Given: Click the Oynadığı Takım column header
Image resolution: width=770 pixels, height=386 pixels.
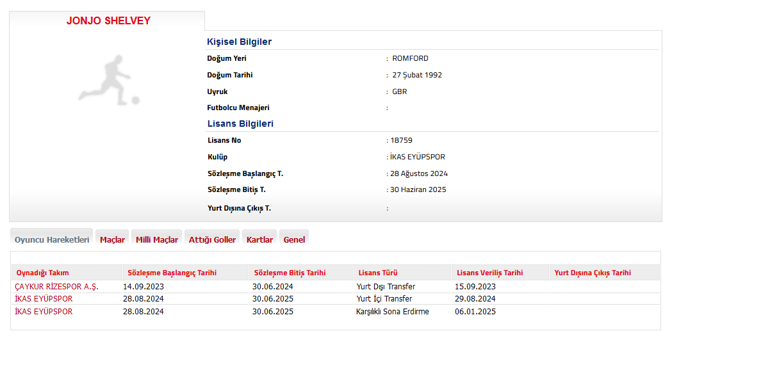Looking at the screenshot, I should tap(42, 273).
